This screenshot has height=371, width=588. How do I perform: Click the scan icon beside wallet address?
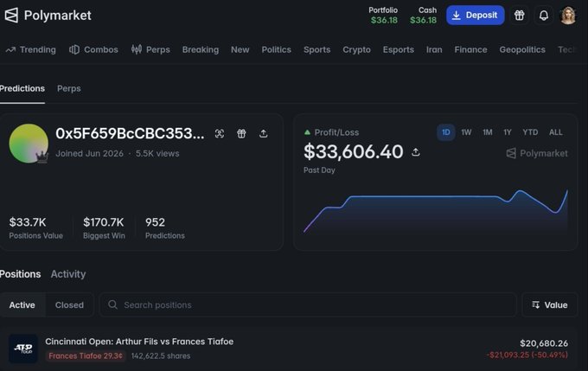(220, 133)
